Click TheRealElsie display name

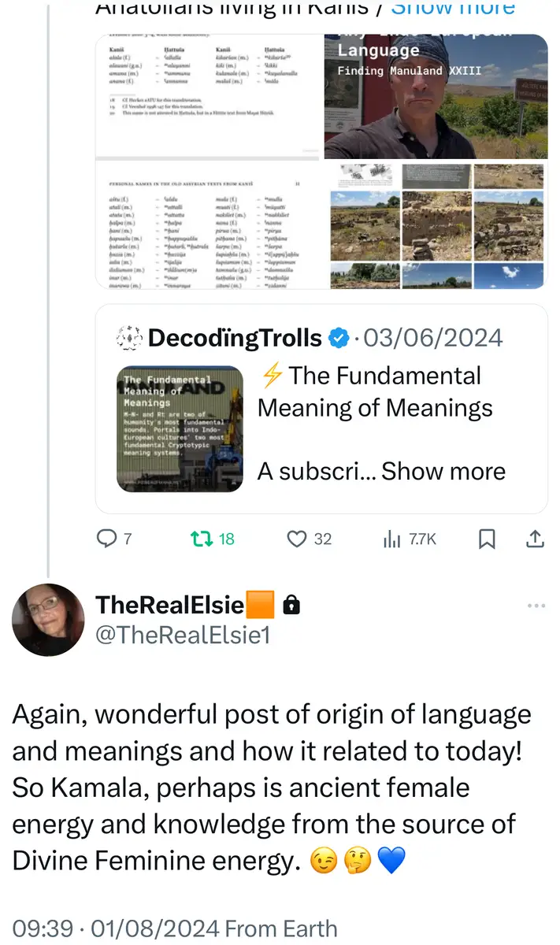[169, 605]
